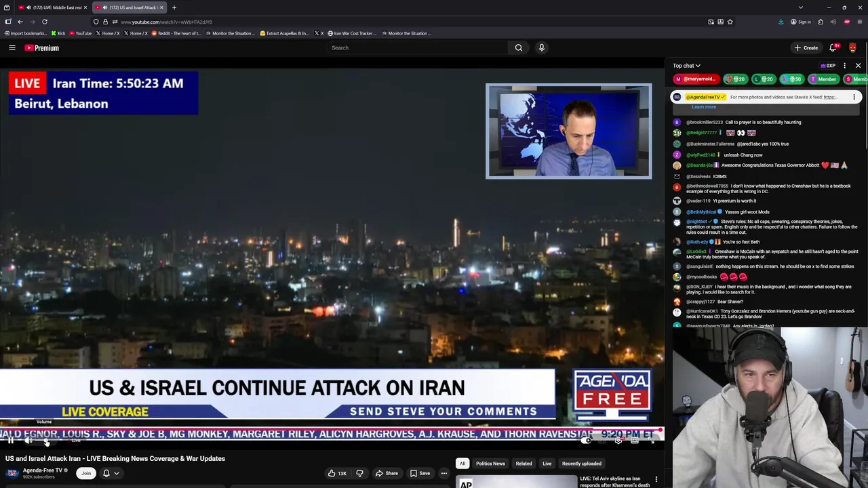Open the Create button dropdown
Screen dimensions: 868x488
(806, 47)
